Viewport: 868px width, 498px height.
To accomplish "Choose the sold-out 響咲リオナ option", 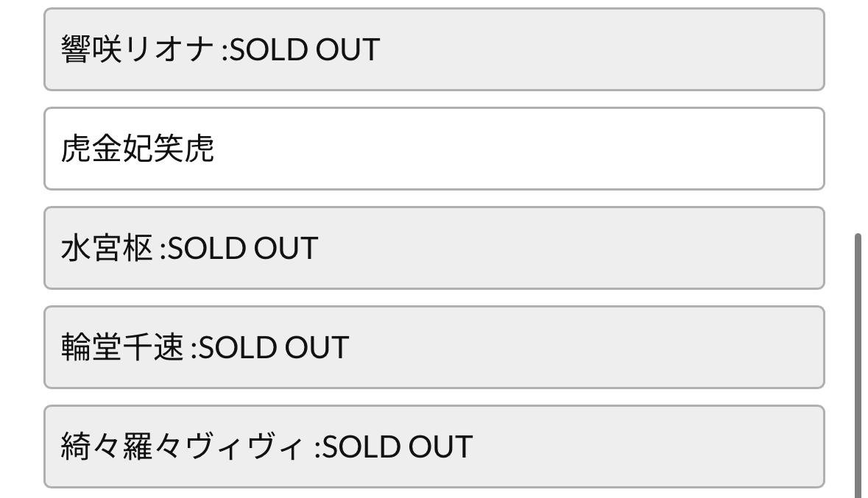I will pos(434,49).
